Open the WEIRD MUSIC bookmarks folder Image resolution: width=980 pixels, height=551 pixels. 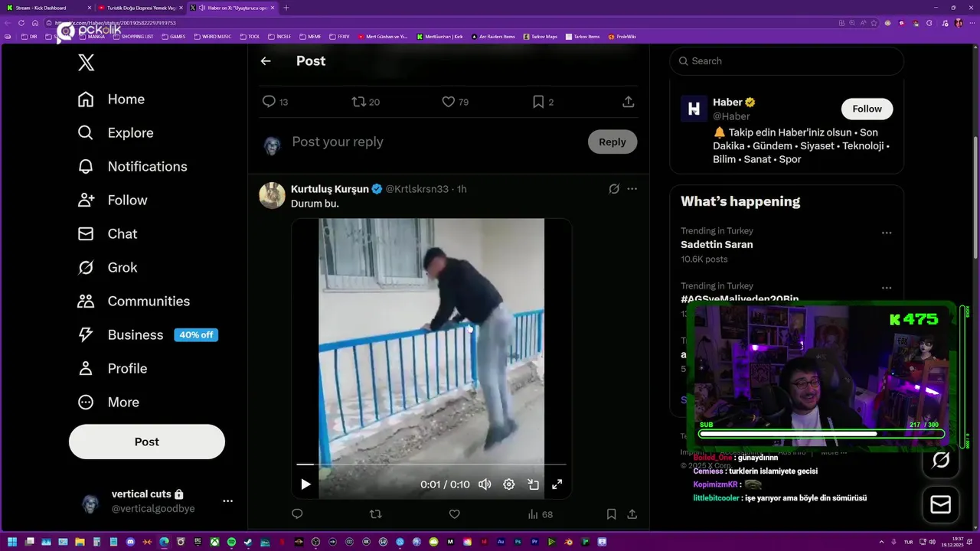213,36
